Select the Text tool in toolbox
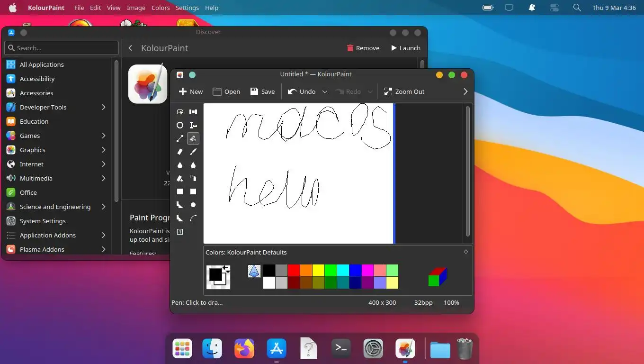Screen dimensions: 644x364 point(193,125)
